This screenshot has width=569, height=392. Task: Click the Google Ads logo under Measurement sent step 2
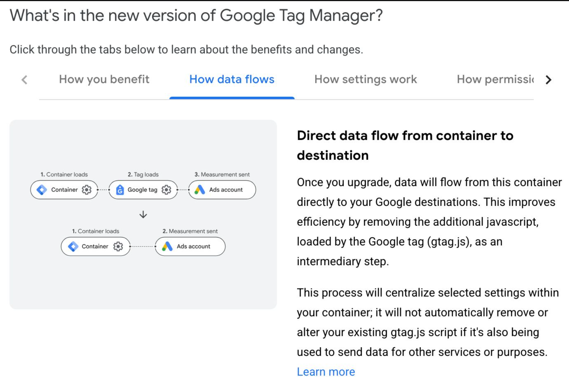tap(167, 246)
